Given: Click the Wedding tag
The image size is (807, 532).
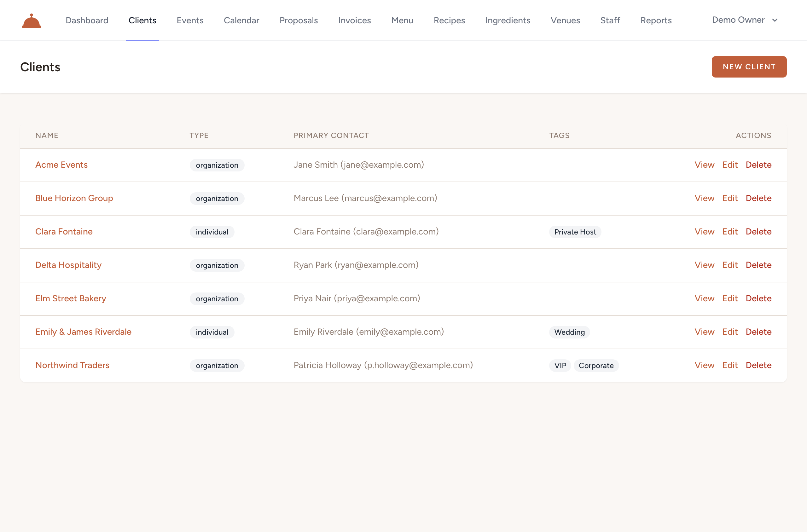Looking at the screenshot, I should click(x=569, y=332).
